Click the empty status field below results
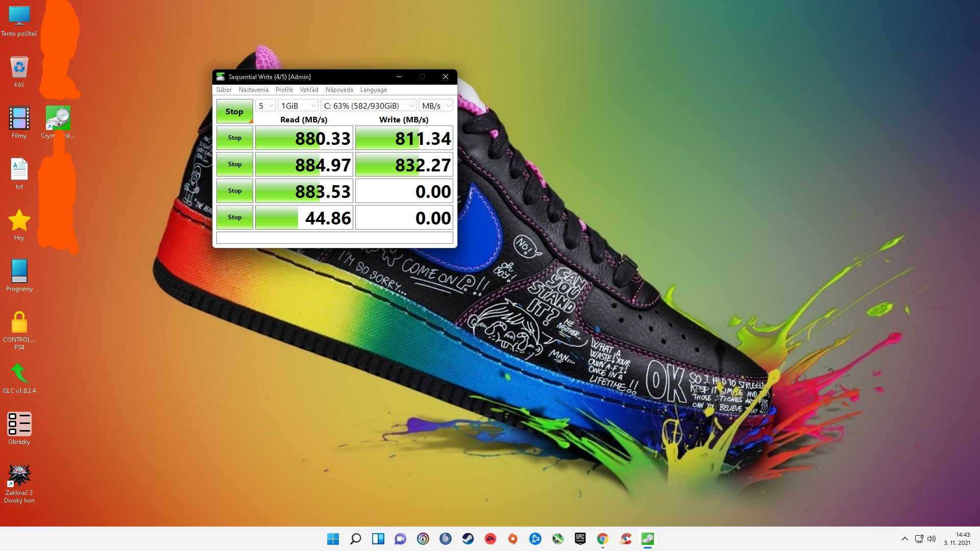The width and height of the screenshot is (980, 551). (334, 238)
